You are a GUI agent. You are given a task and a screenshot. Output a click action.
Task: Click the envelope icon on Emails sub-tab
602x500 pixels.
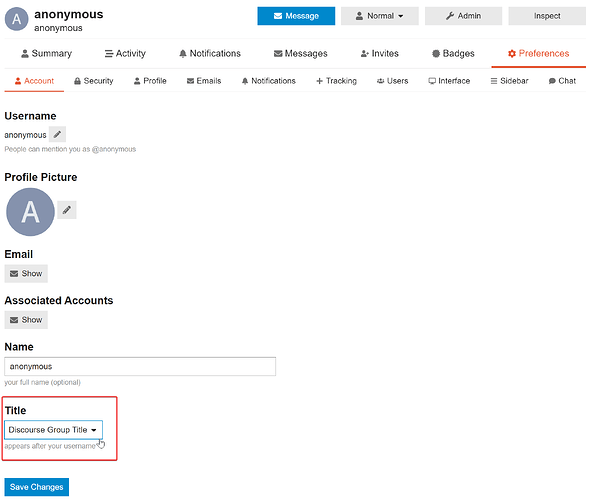190,81
